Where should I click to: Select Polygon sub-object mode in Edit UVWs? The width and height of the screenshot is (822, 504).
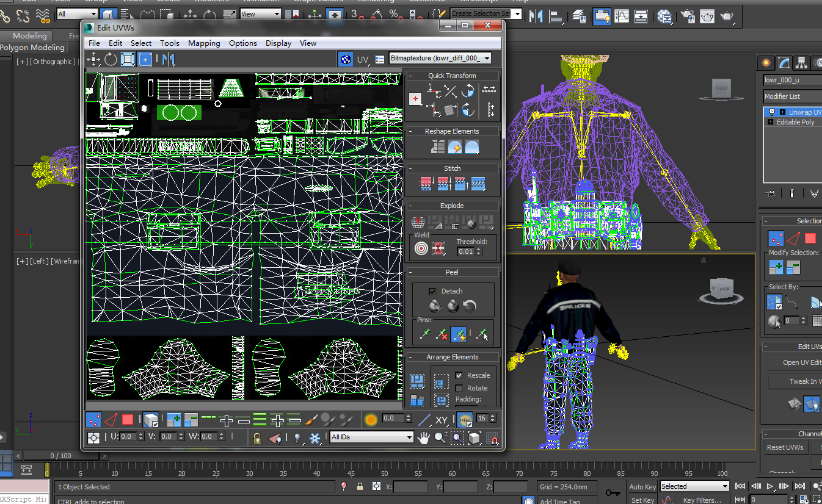[127, 420]
